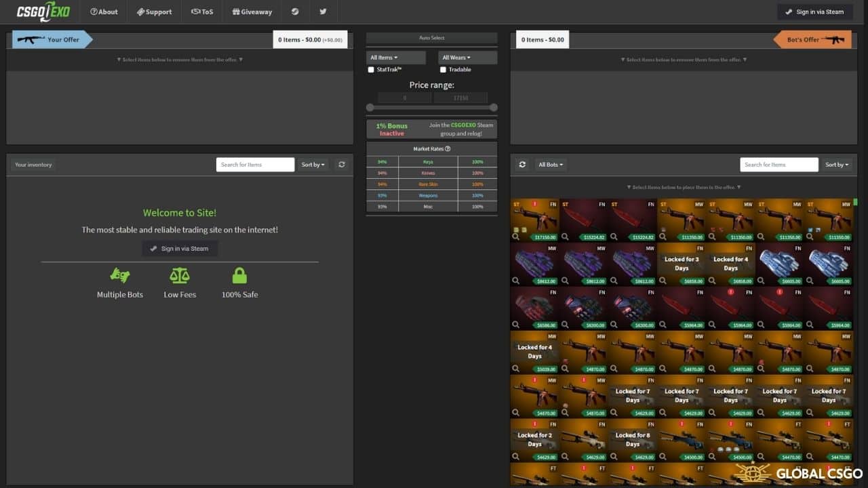Image resolution: width=868 pixels, height=488 pixels.
Task: Click the maximum price field showing 17150
Action: (460, 98)
